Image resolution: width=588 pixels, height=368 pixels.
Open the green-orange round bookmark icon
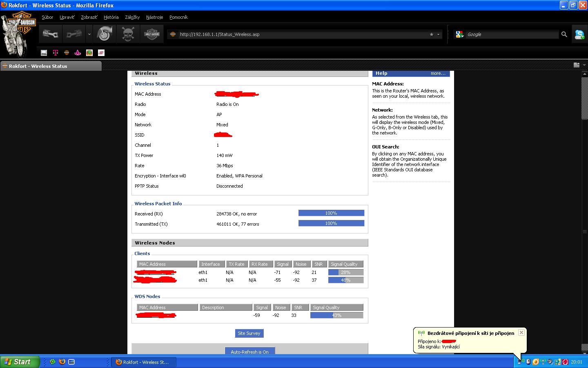coord(89,53)
